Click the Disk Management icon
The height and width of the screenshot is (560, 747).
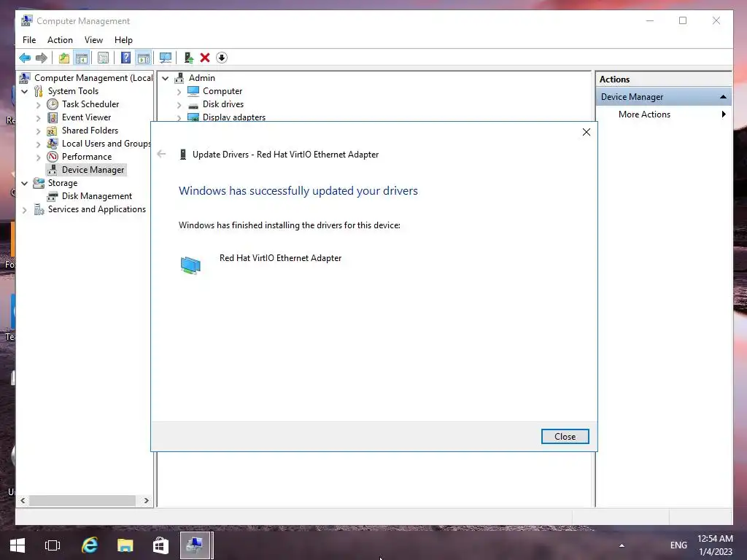point(53,196)
